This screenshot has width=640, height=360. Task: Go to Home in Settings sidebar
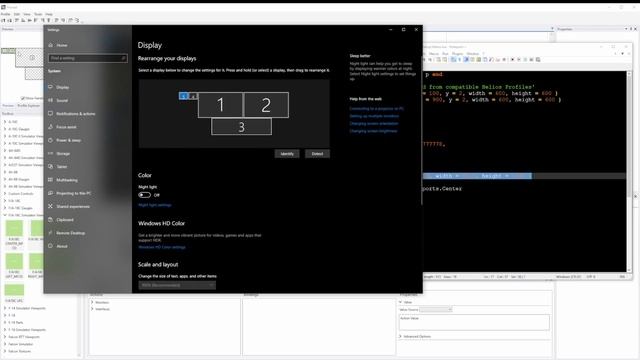tap(62, 45)
